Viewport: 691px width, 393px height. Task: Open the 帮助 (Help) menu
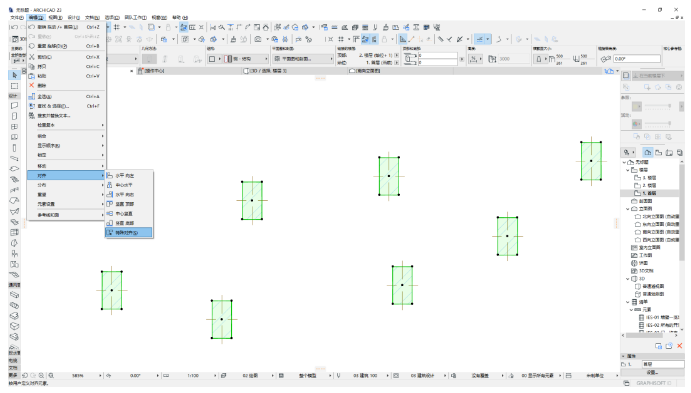tap(180, 18)
